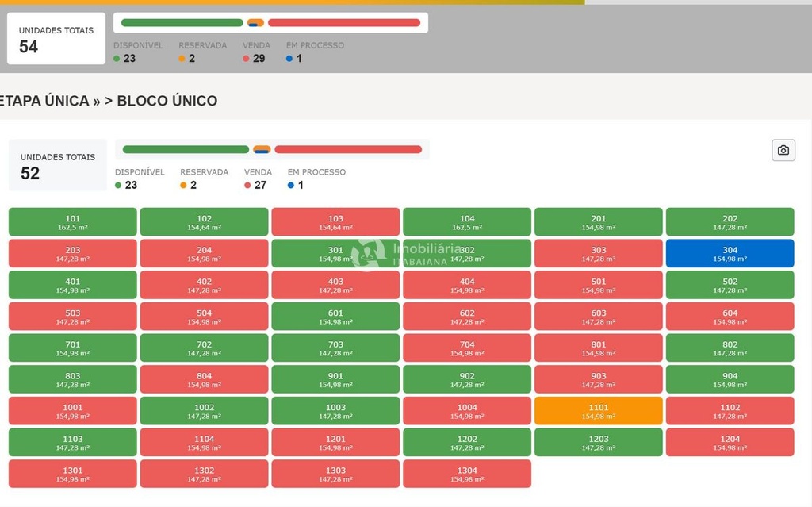
Task: Choose unit 104 tile
Action: [467, 222]
